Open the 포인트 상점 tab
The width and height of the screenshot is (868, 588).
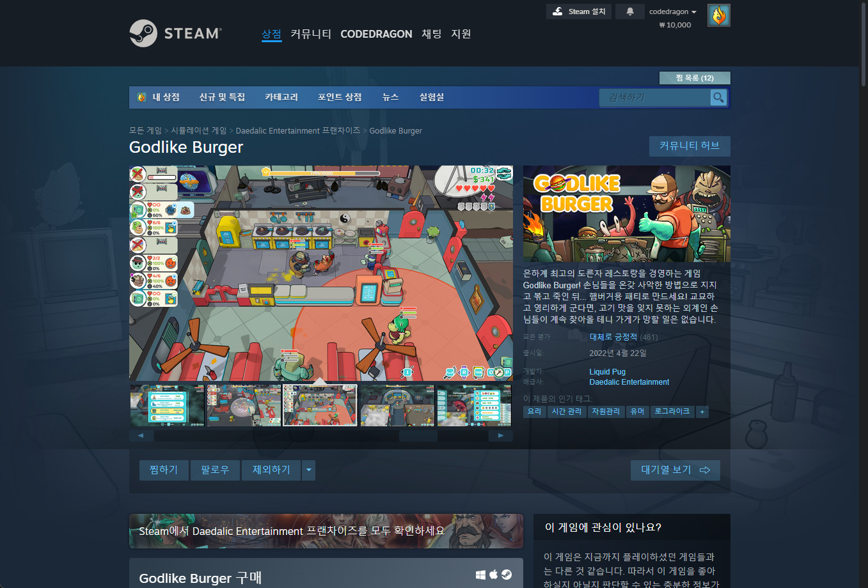point(340,97)
